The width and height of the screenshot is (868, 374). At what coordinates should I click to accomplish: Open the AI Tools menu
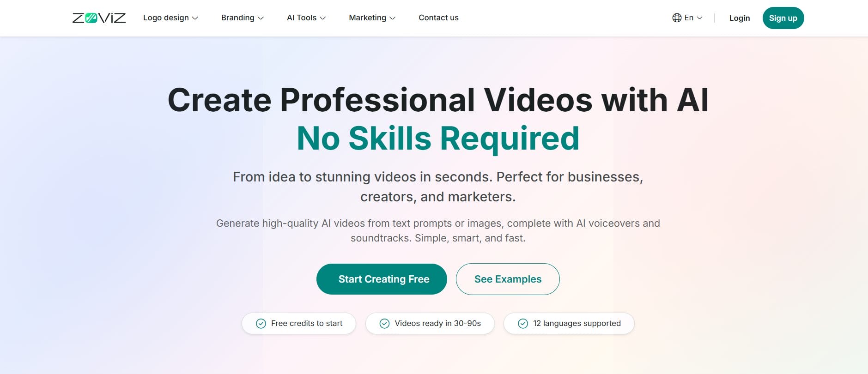[306, 18]
